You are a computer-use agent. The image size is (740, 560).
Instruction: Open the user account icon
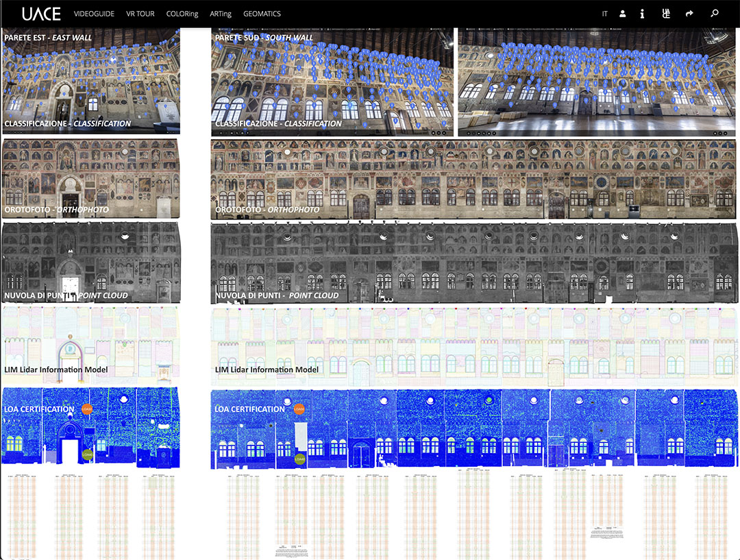tap(623, 14)
